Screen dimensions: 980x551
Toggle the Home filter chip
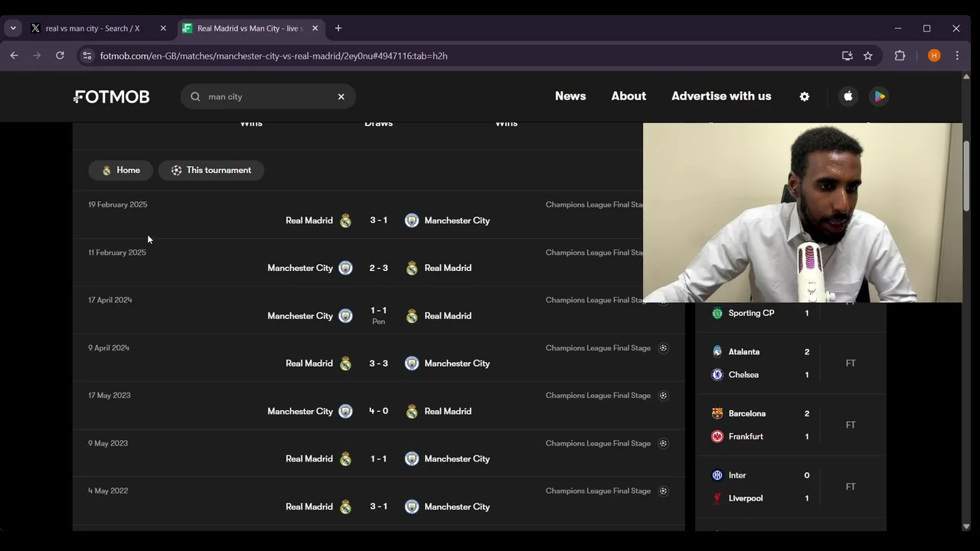point(120,170)
